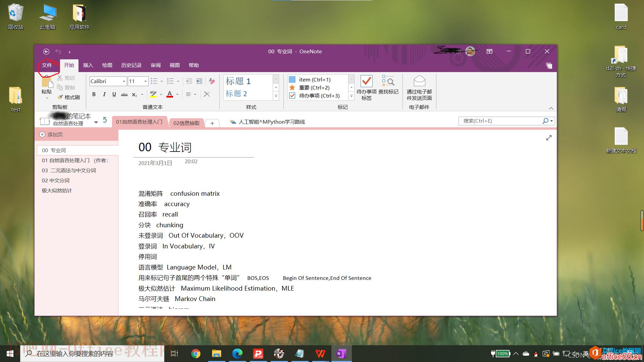Expand page to full view with arrow icon
The image size is (644, 362).
pyautogui.click(x=549, y=138)
